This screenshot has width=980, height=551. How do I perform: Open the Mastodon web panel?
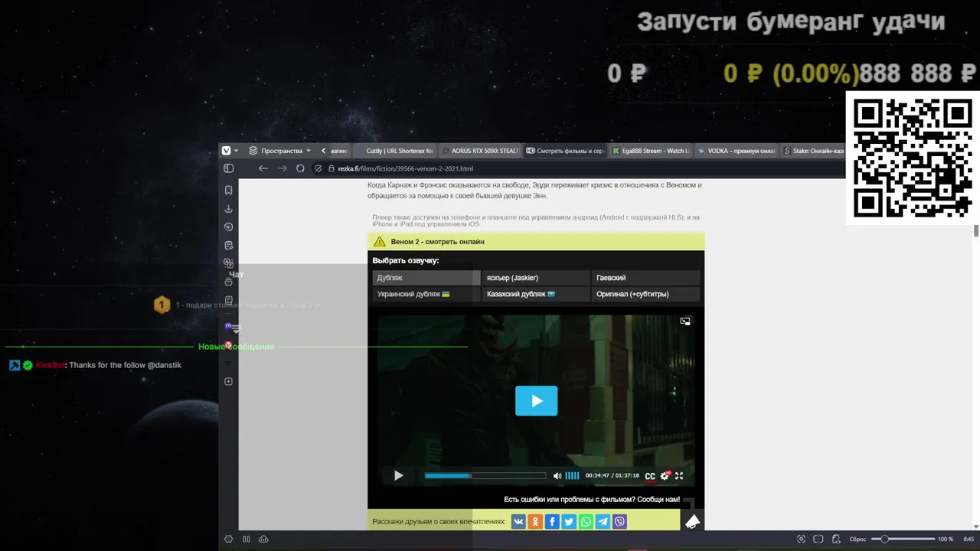coord(228,326)
